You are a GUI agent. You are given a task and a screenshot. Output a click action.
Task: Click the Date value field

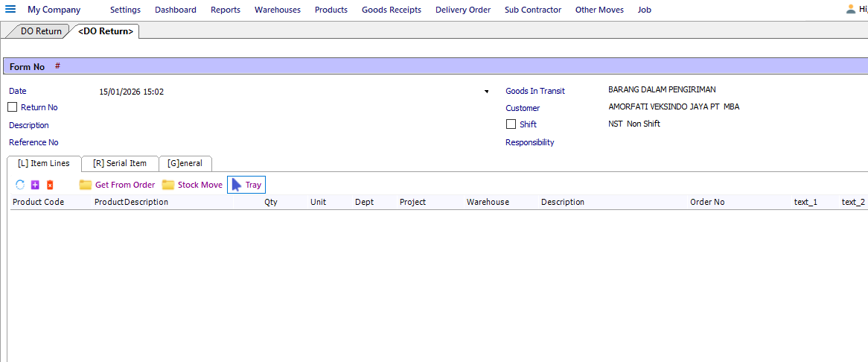point(290,92)
